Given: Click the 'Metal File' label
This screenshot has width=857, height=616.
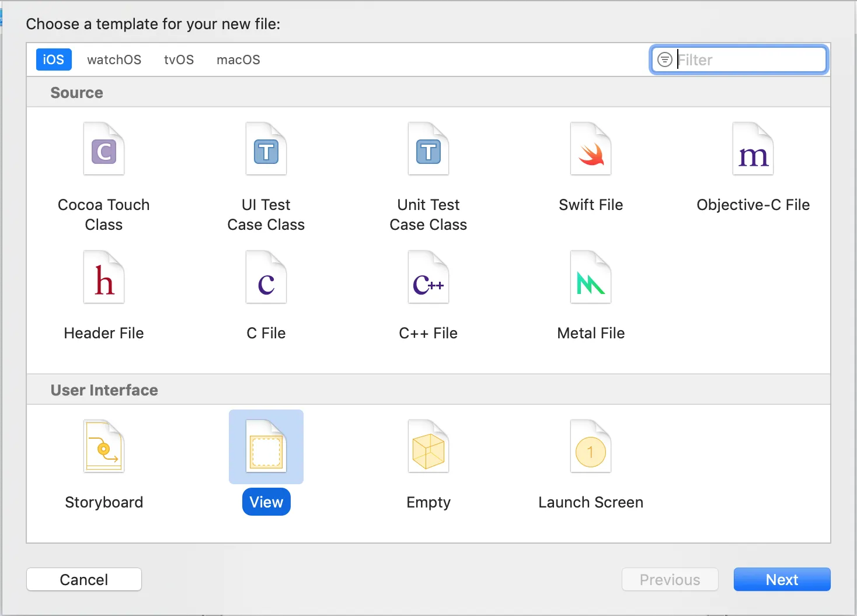Looking at the screenshot, I should [x=591, y=333].
